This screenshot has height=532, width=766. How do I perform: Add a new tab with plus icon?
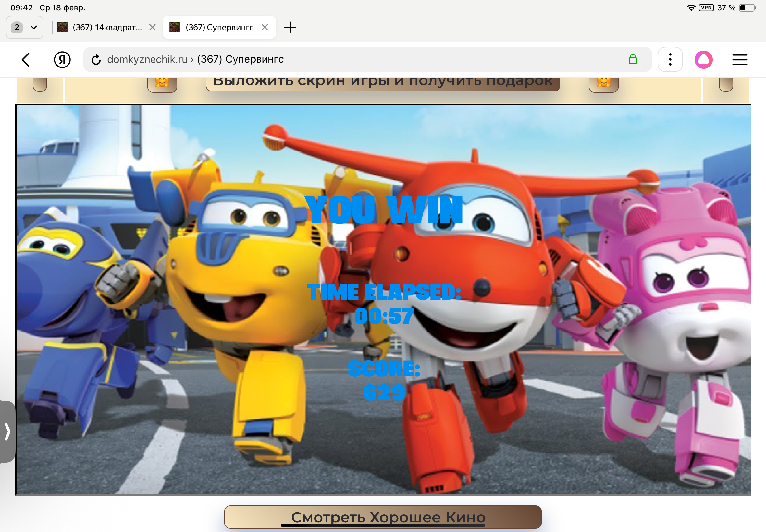(290, 27)
